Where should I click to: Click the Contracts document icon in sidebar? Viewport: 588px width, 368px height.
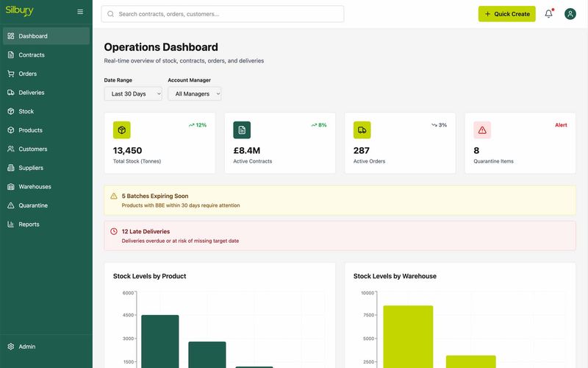(x=11, y=54)
